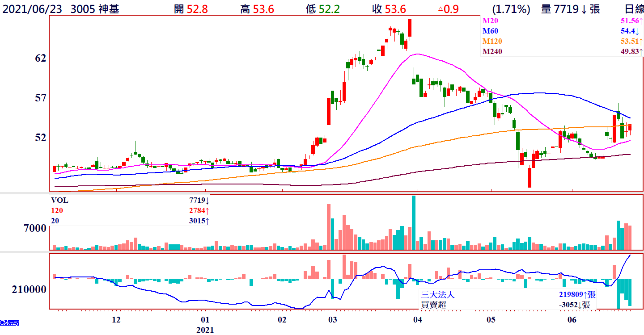Viewport: 644px width, 335px height.
Task: Open the 日線 daily timeframe selector
Action: [633, 9]
